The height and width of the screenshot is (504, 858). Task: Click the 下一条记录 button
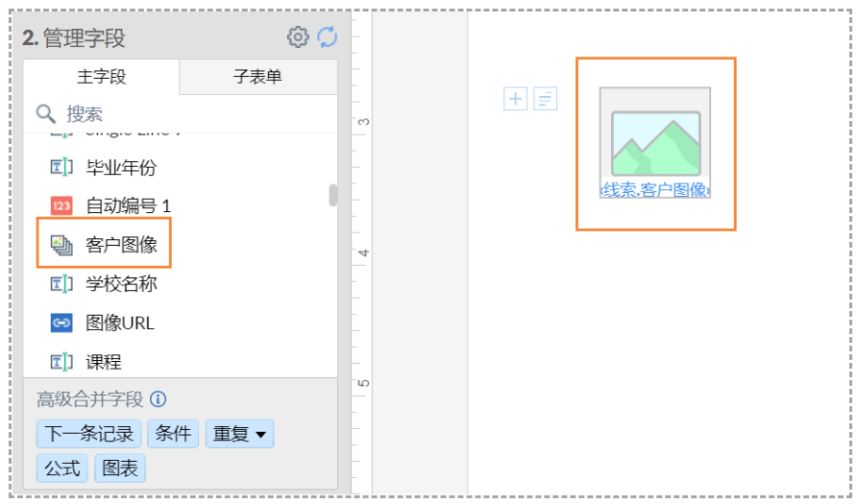tap(89, 434)
